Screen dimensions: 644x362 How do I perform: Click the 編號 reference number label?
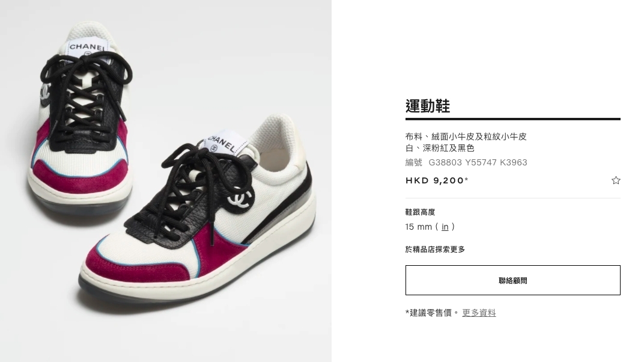coord(413,162)
